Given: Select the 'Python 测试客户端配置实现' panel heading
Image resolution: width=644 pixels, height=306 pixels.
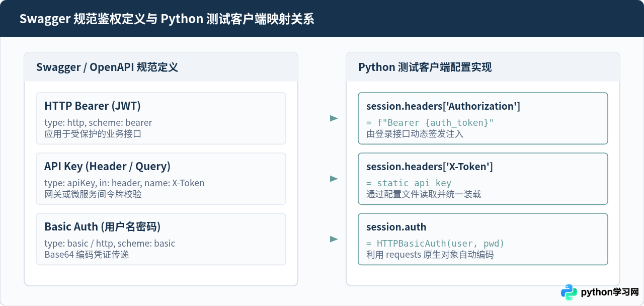Looking at the screenshot, I should click(425, 67).
